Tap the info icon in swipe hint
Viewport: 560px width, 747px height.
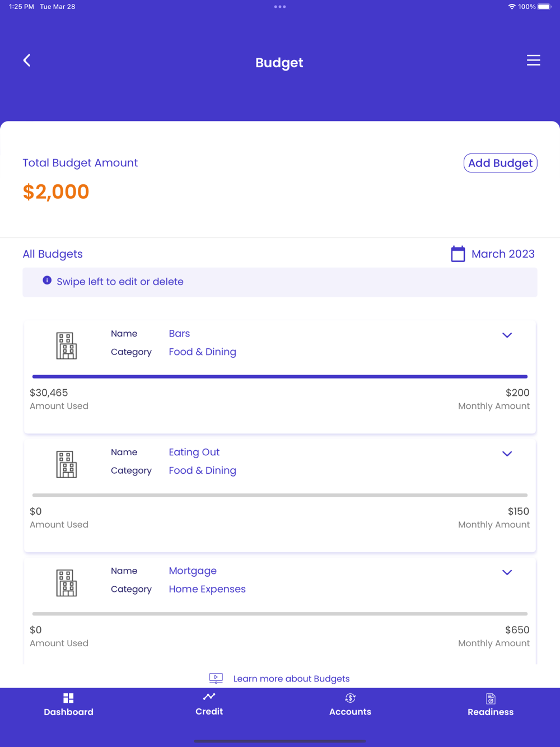point(47,281)
